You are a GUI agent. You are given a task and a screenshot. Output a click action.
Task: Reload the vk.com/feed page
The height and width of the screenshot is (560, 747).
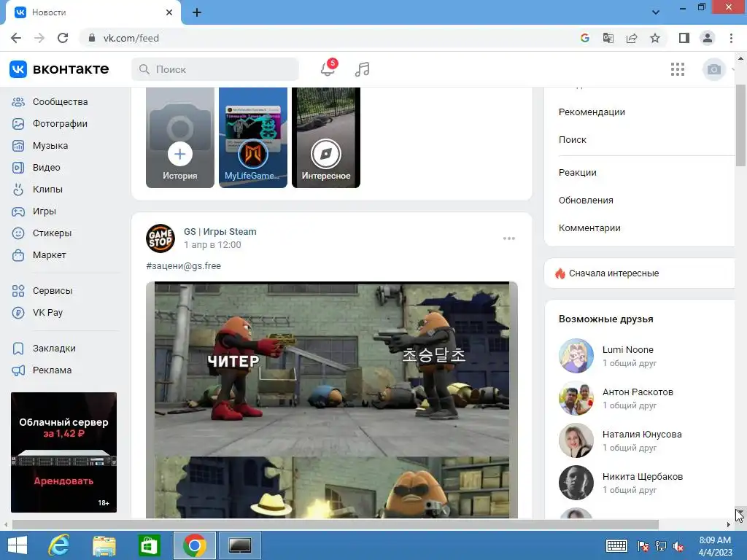click(63, 38)
